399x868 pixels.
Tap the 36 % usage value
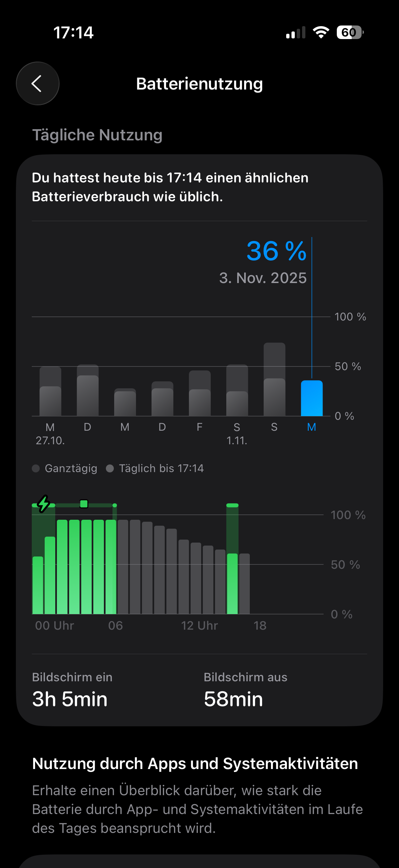pos(276,251)
